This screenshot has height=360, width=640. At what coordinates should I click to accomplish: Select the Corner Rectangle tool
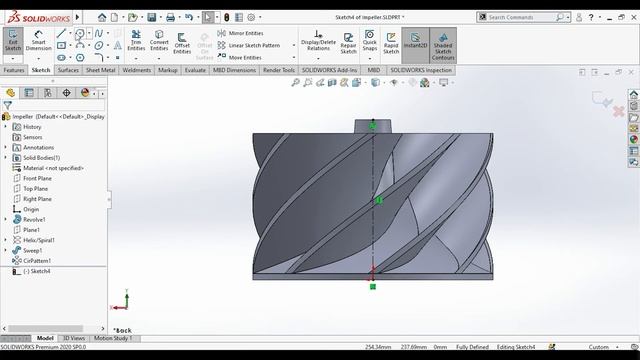[61, 45]
